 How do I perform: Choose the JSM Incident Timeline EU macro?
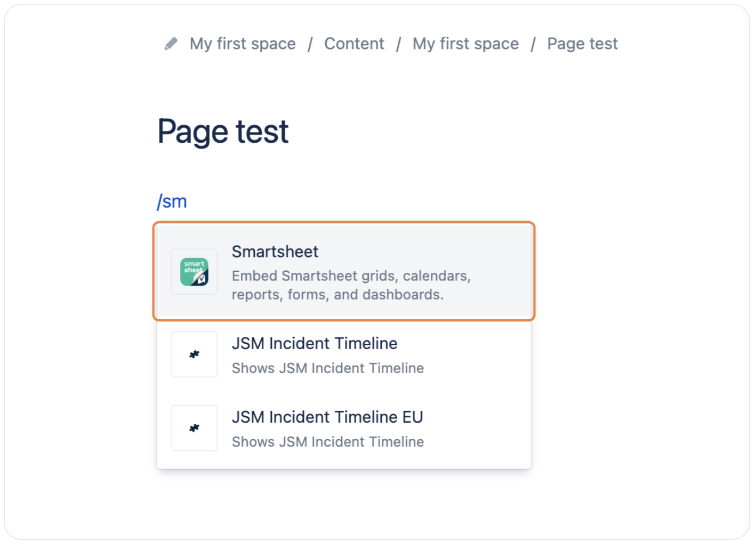344,428
